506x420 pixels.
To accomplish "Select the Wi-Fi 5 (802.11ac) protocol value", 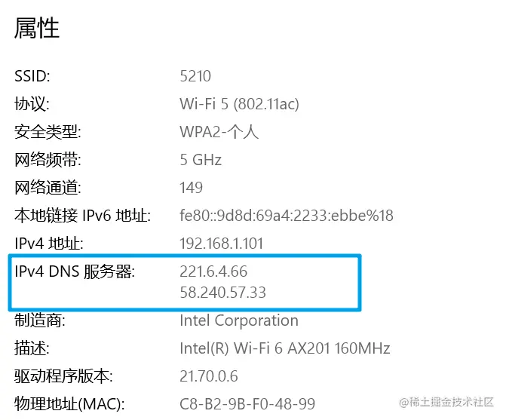I will click(x=240, y=104).
